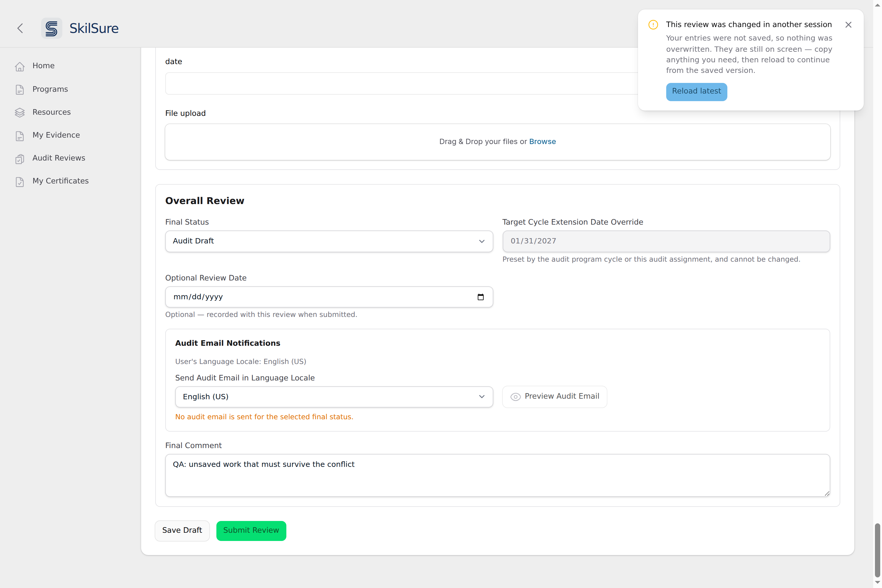The height and width of the screenshot is (588, 882).
Task: Open Home in the sidebar
Action: [44, 66]
